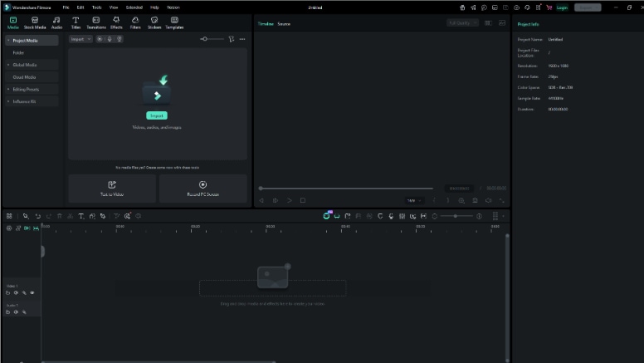Toggle Video 1 track visibility eye

coord(32,293)
